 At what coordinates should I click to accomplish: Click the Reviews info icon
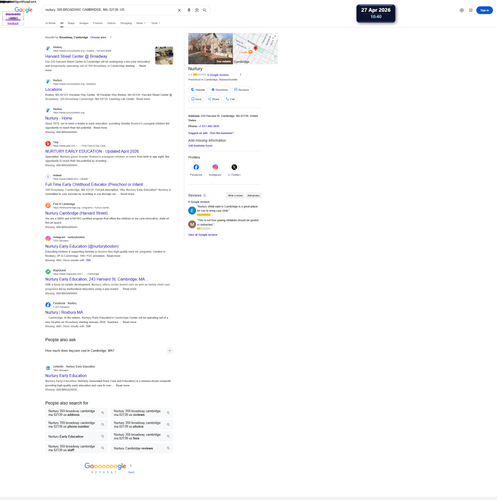pyautogui.click(x=205, y=196)
